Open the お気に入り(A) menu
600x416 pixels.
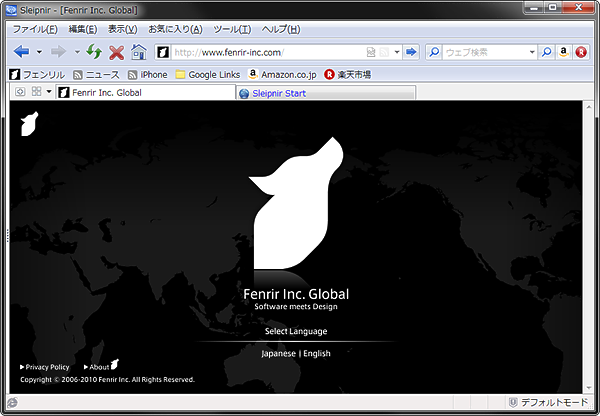pos(175,29)
